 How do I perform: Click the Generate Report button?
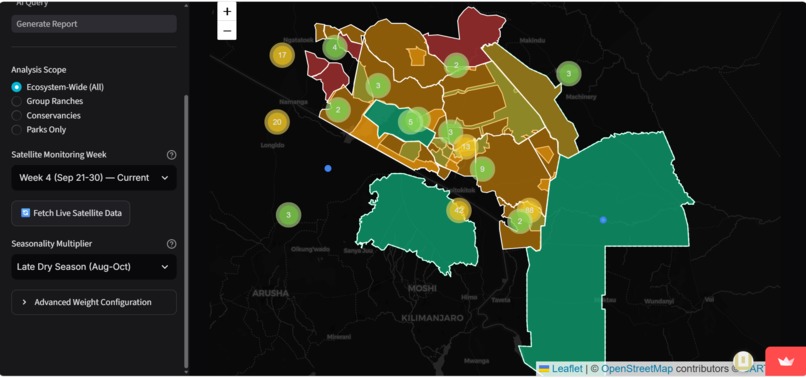[94, 24]
